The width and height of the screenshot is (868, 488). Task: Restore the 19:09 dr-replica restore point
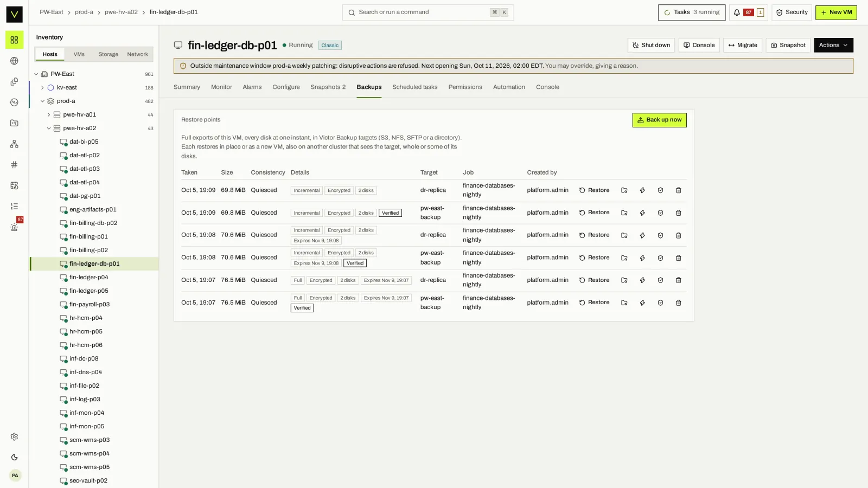594,190
